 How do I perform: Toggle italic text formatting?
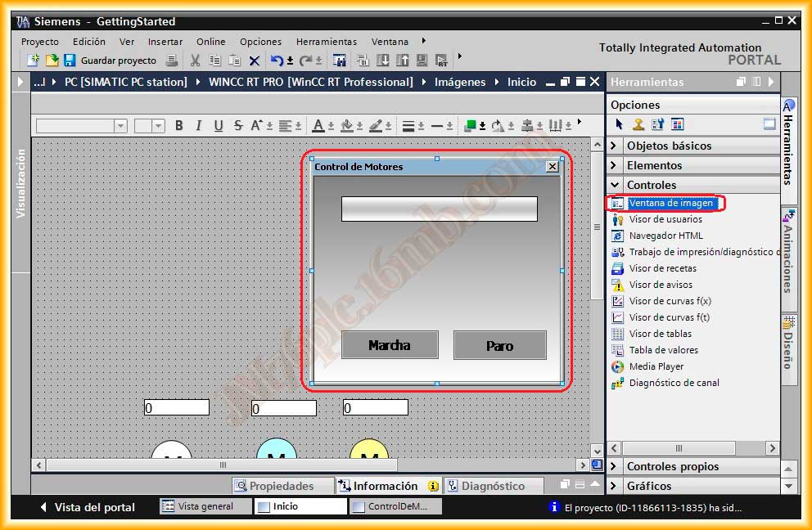point(198,126)
